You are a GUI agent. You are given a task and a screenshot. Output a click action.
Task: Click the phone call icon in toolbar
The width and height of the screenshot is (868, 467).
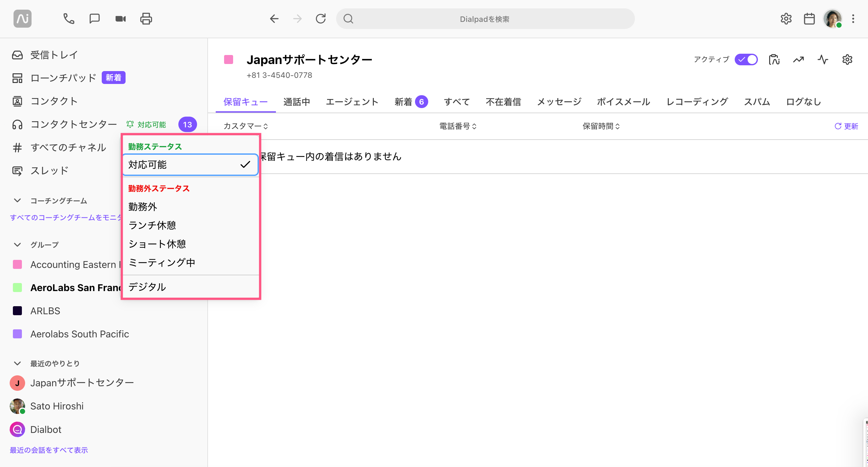pyautogui.click(x=69, y=18)
